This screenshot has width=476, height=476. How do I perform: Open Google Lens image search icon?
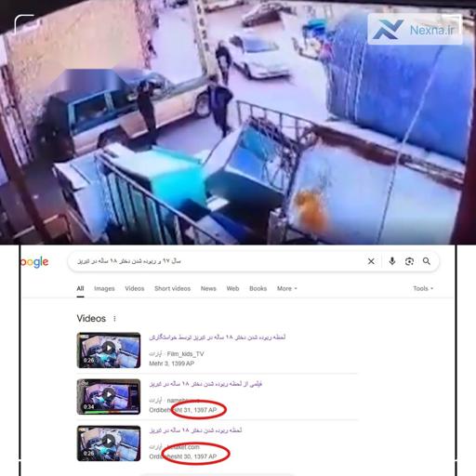409,261
